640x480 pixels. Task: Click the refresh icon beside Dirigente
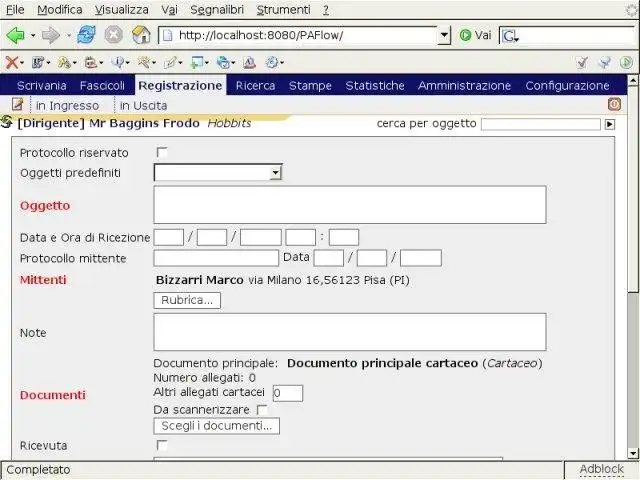7,122
